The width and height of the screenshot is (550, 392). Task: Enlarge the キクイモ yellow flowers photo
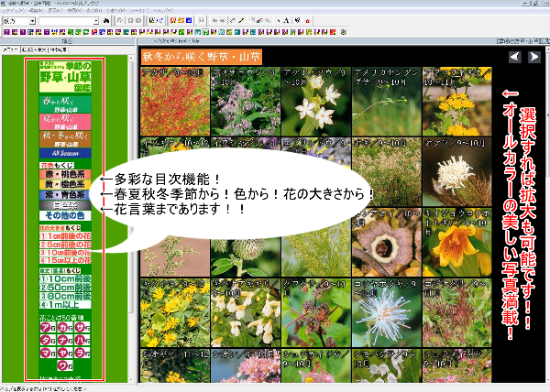pos(175,313)
